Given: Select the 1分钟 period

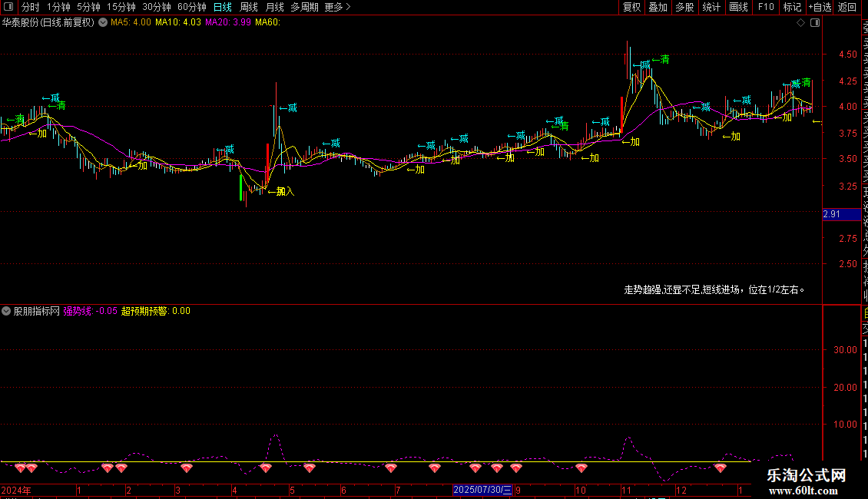Looking at the screenshot, I should point(58,7).
